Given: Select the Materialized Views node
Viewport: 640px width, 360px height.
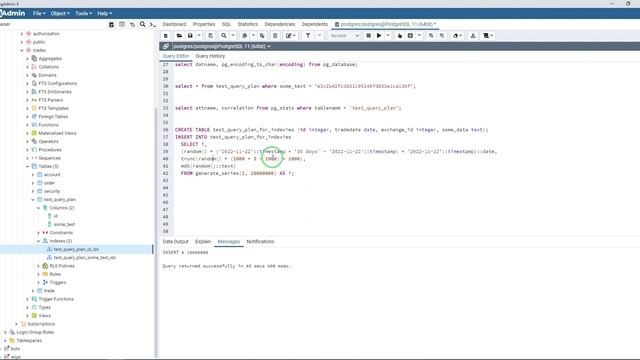Looking at the screenshot, I should click(x=57, y=133).
